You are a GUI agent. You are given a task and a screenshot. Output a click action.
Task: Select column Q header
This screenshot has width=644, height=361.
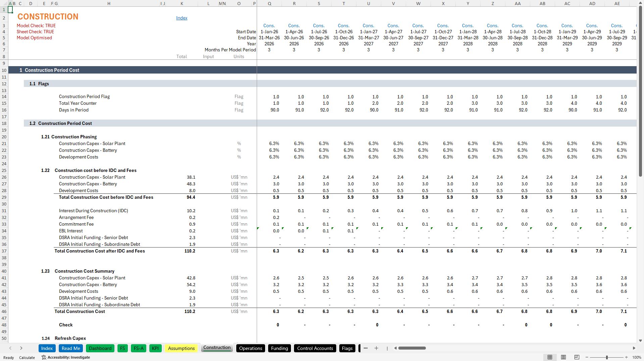pos(269,3)
